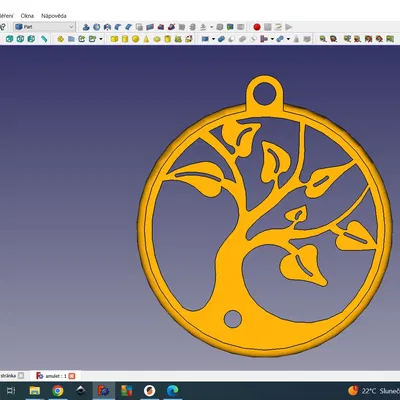Screen dimensions: 400x400
Task: Open the parametric primitives creator icon
Action: (178, 39)
